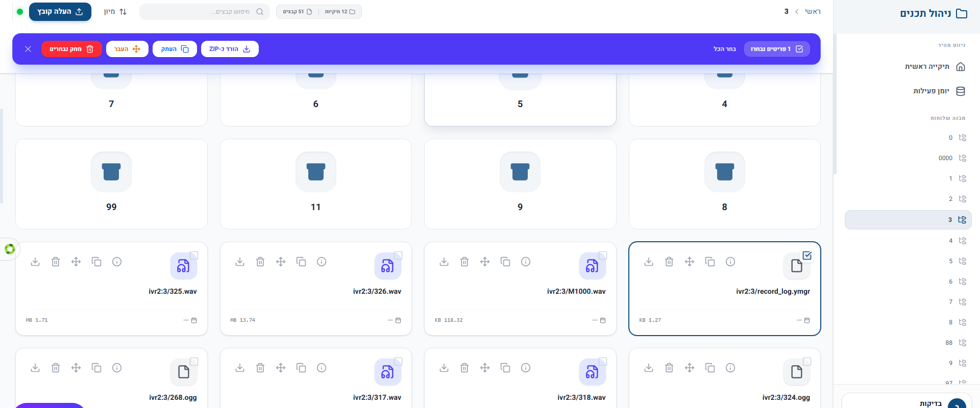Download the ivr2:3/268.ogg file

pos(35,368)
